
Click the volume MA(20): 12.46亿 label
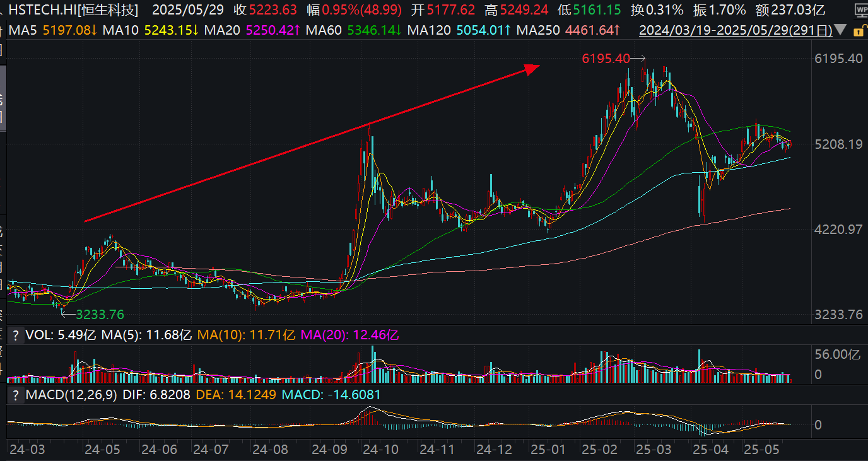[x=349, y=335]
